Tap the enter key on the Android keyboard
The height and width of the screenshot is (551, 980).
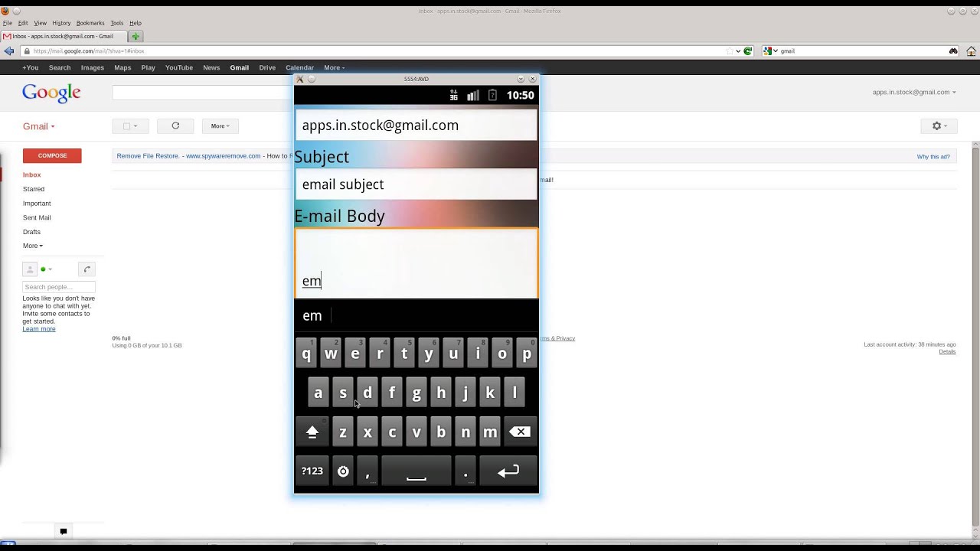[508, 471]
